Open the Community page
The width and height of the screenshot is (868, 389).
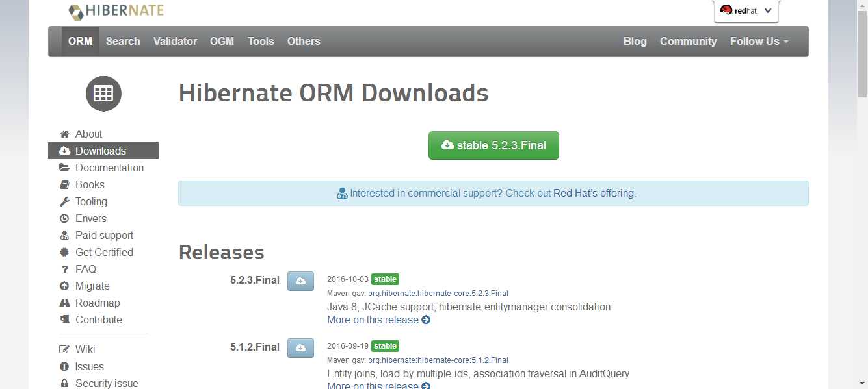click(x=688, y=41)
